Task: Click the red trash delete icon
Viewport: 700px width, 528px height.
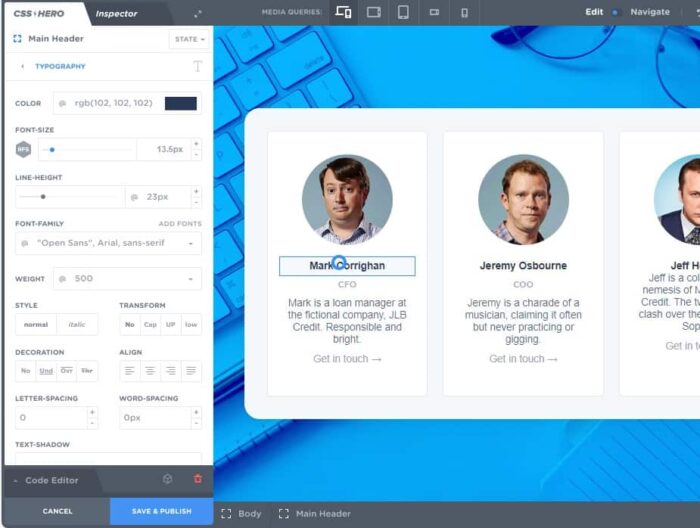Action: [197, 479]
